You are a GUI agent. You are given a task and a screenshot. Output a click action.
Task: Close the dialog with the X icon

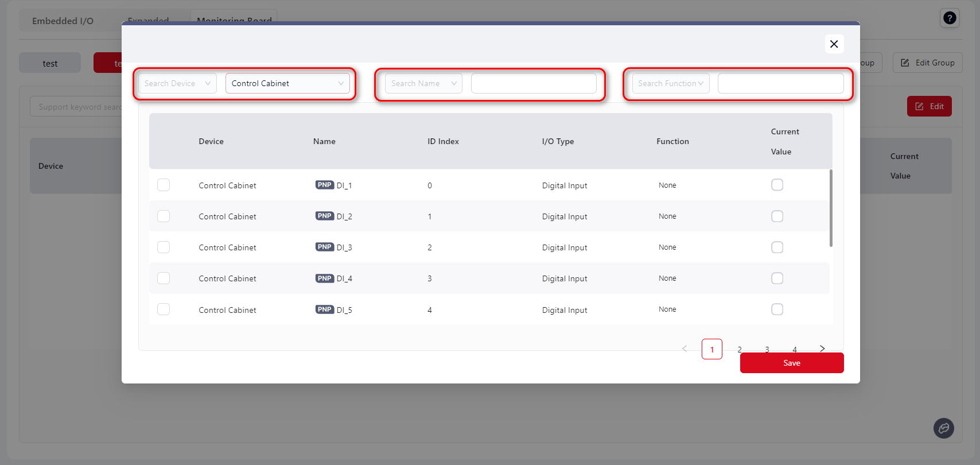click(x=834, y=44)
